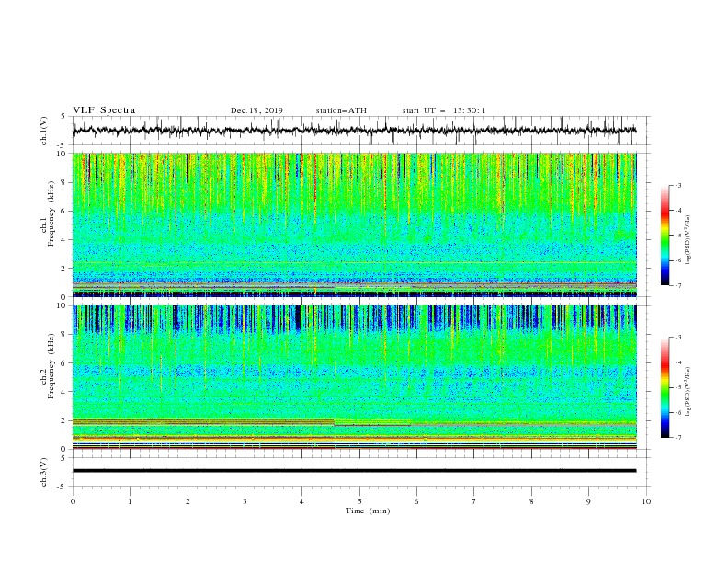
Task: Click the ch.1 colorbar "log(PSD)(V²/Hz)" label
Action: point(688,240)
